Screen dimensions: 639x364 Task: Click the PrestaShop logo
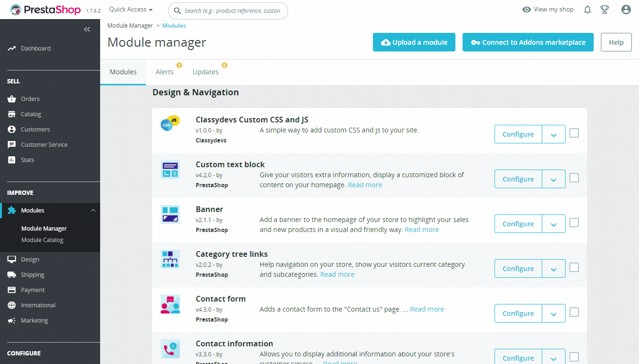[x=45, y=10]
